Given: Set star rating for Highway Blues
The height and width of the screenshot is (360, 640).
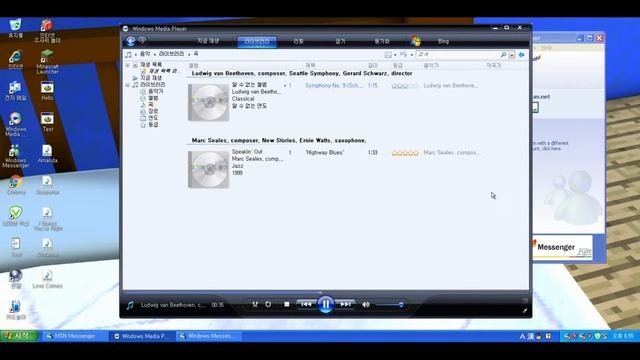Looking at the screenshot, I should point(405,153).
